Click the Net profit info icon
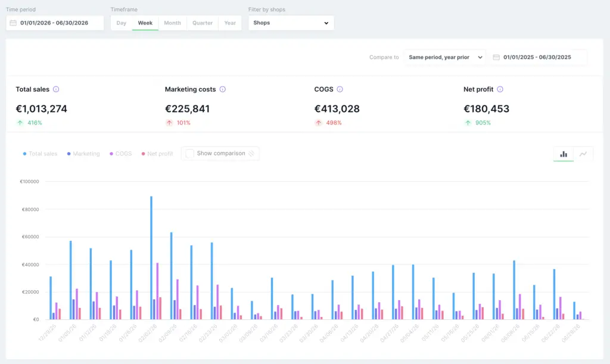The width and height of the screenshot is (610, 364). [x=500, y=89]
